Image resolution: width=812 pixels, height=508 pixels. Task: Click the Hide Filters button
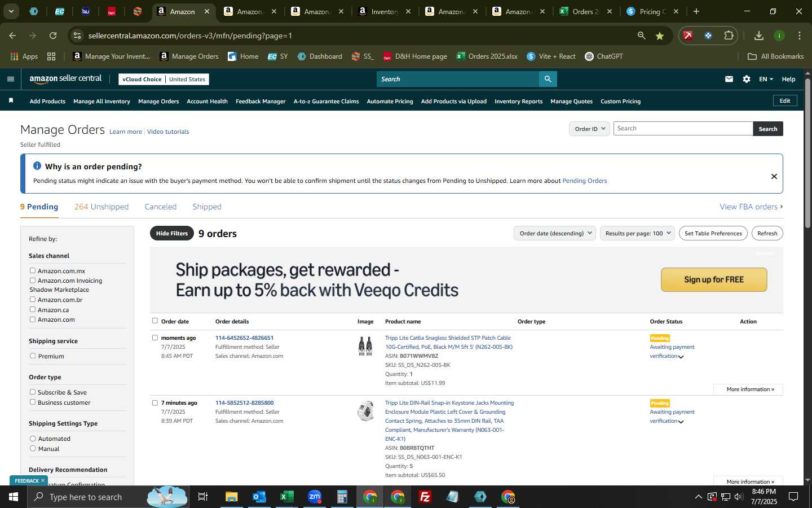pos(172,233)
